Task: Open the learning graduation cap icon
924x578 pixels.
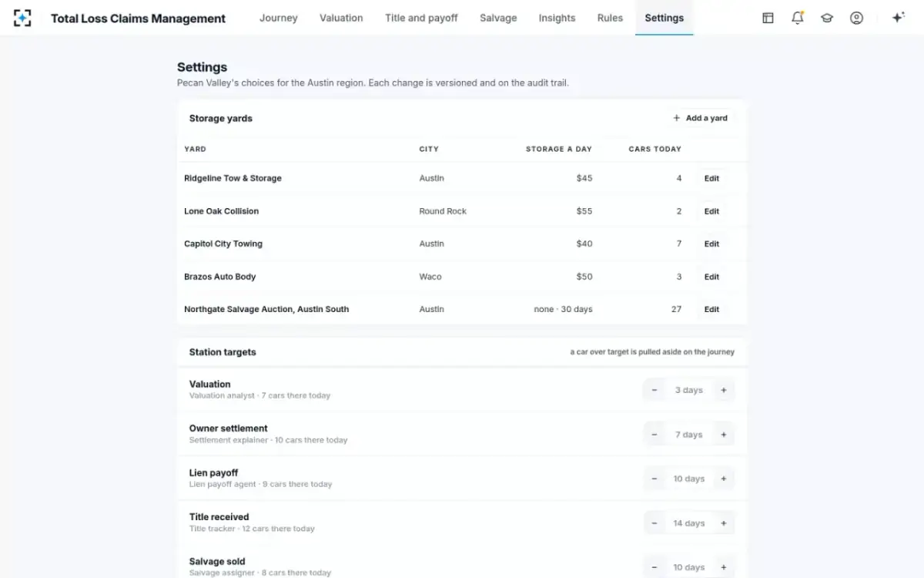Action: (x=827, y=18)
